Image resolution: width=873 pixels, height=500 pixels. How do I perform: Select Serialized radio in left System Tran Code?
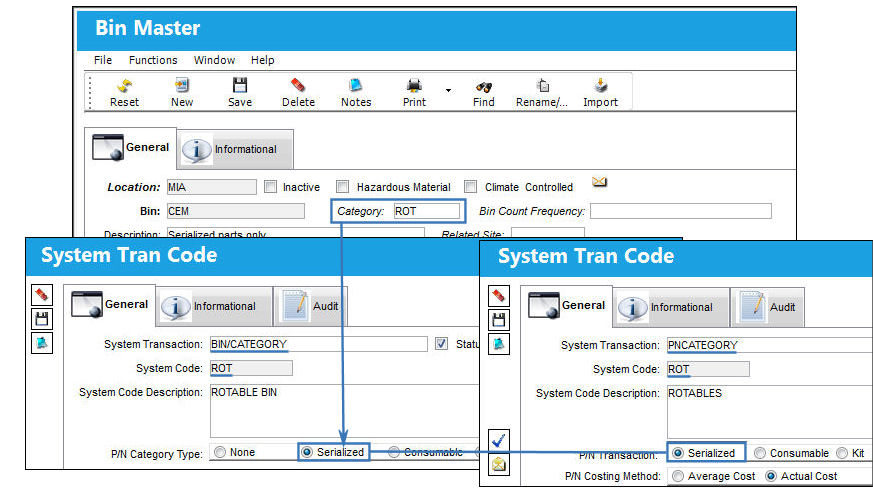(x=307, y=452)
